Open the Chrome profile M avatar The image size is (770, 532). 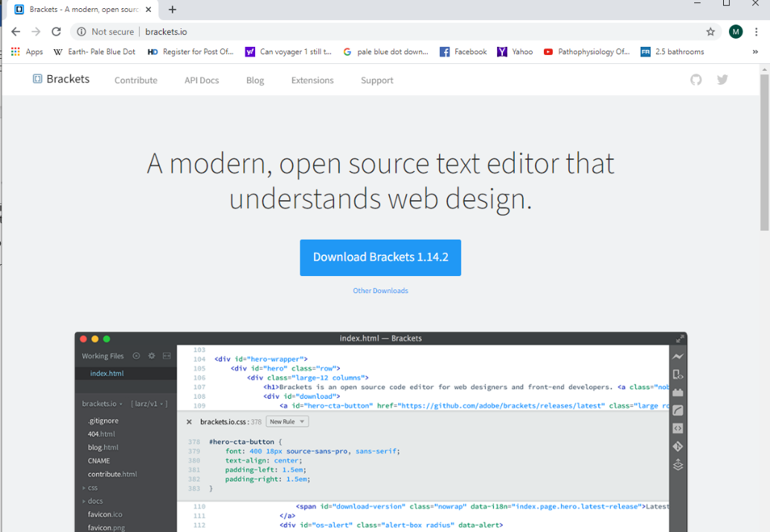point(736,31)
